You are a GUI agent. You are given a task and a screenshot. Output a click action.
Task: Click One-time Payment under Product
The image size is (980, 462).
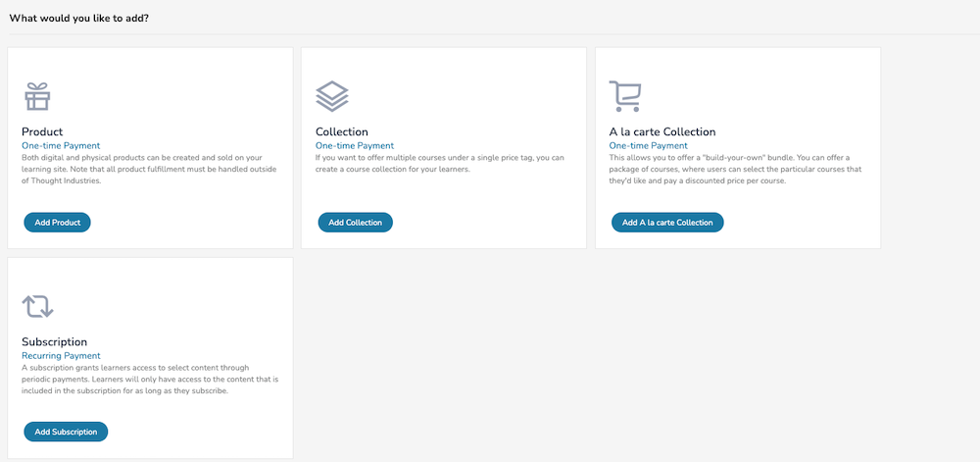click(61, 146)
